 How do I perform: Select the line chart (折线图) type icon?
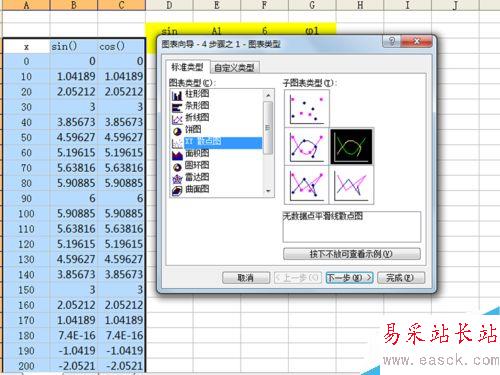(x=177, y=119)
